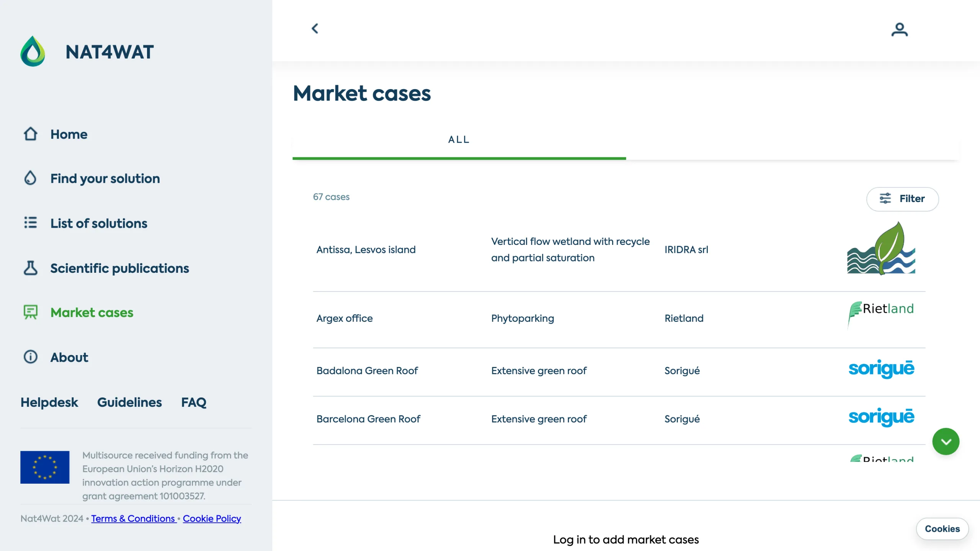Open the Cookie Policy link
This screenshot has height=551, width=980.
point(212,519)
